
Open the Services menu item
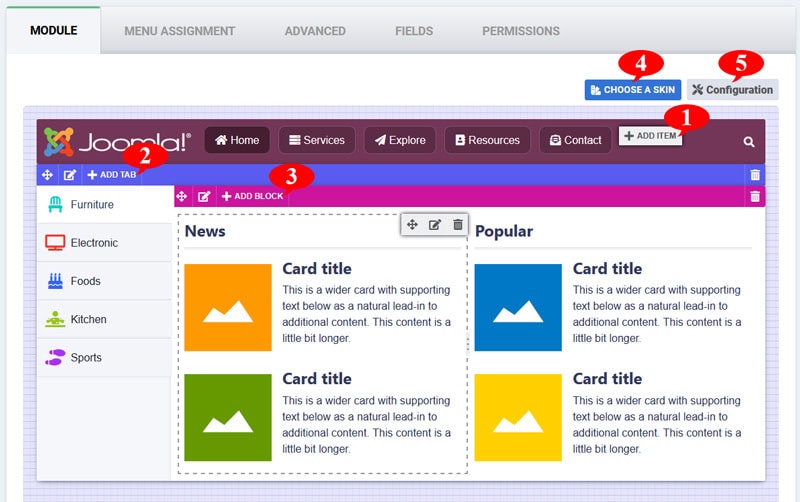coord(317,140)
